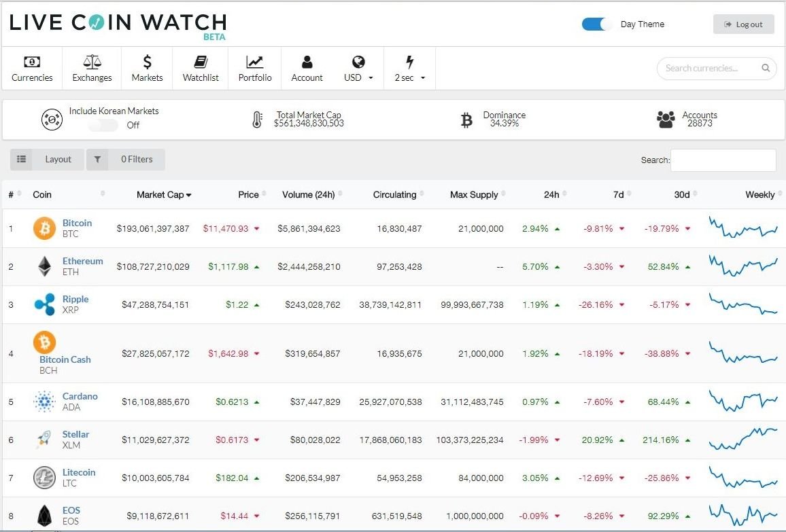Toggle the Day Theme switch

click(x=596, y=24)
